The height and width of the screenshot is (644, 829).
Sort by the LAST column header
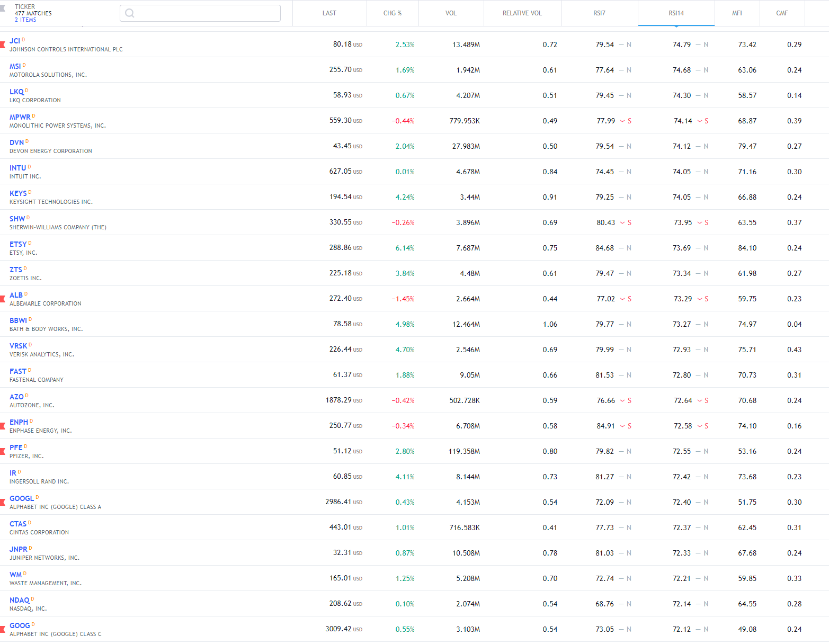(329, 13)
